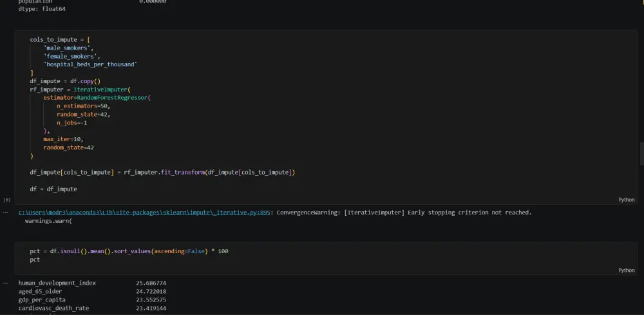Change the imputer cell's Python language mode
Image resolution: width=644 pixels, height=315 pixels.
(627, 200)
